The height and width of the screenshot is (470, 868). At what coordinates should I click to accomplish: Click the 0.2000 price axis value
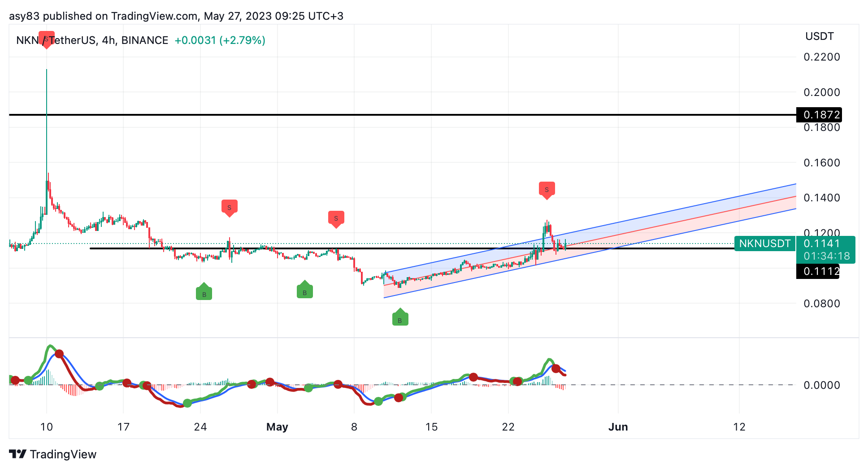[822, 92]
